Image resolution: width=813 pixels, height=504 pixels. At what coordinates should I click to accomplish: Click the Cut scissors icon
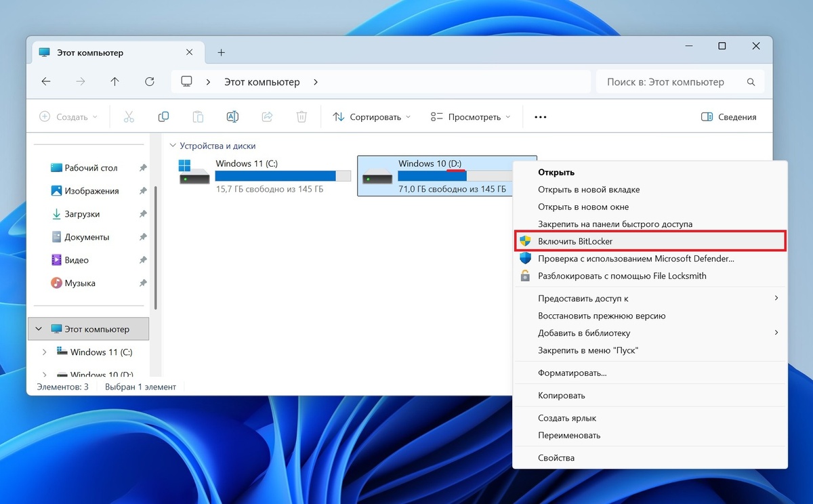[x=129, y=117]
